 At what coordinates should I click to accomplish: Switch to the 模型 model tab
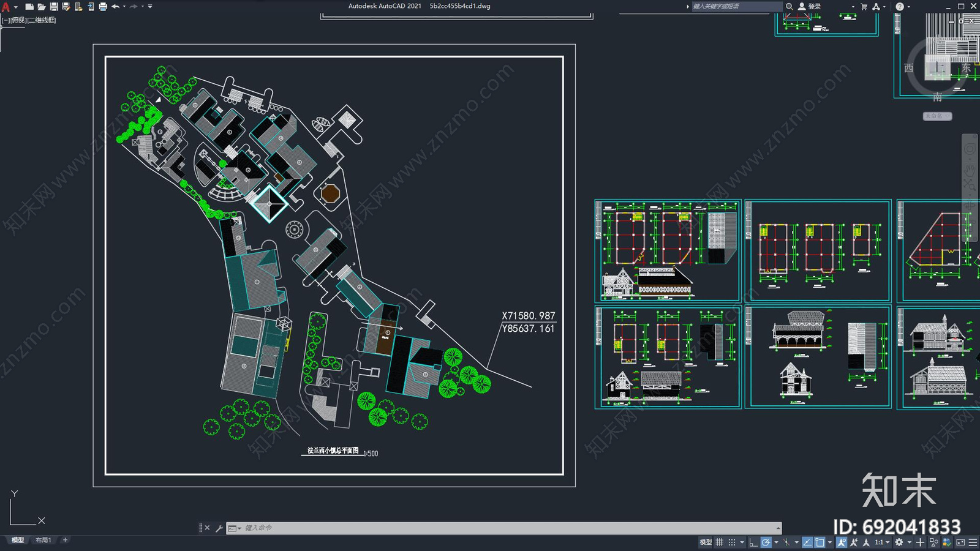[x=18, y=540]
